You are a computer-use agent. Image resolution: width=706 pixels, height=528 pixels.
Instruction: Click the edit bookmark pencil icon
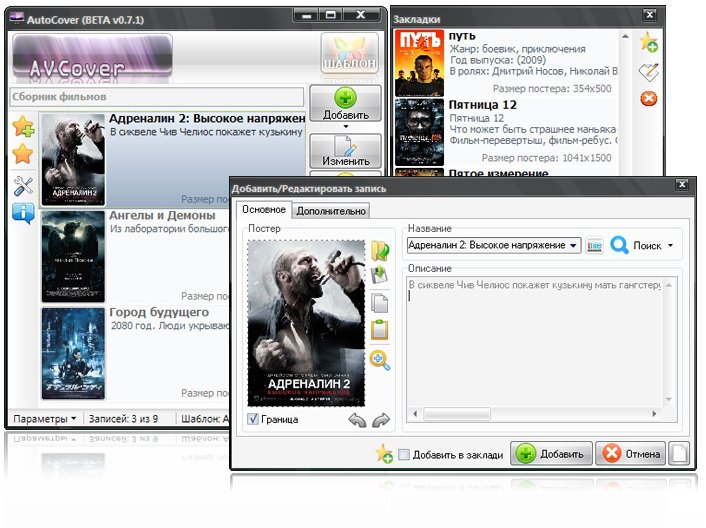(x=648, y=70)
